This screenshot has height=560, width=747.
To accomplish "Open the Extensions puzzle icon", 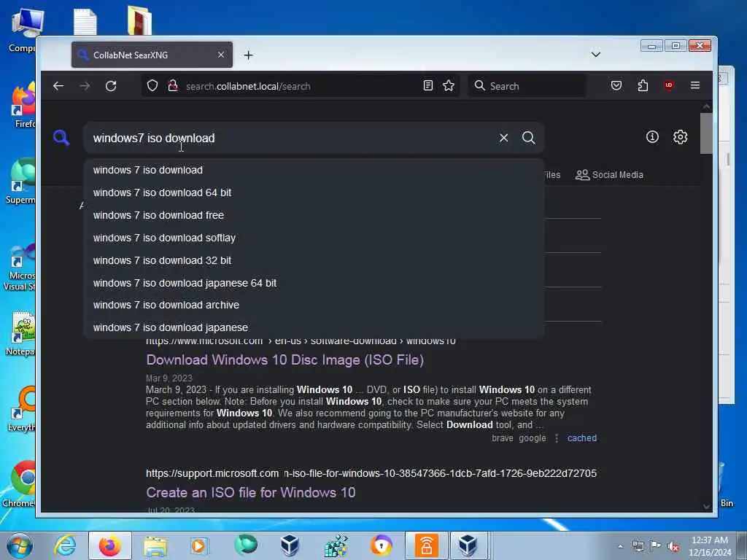I will (x=643, y=86).
